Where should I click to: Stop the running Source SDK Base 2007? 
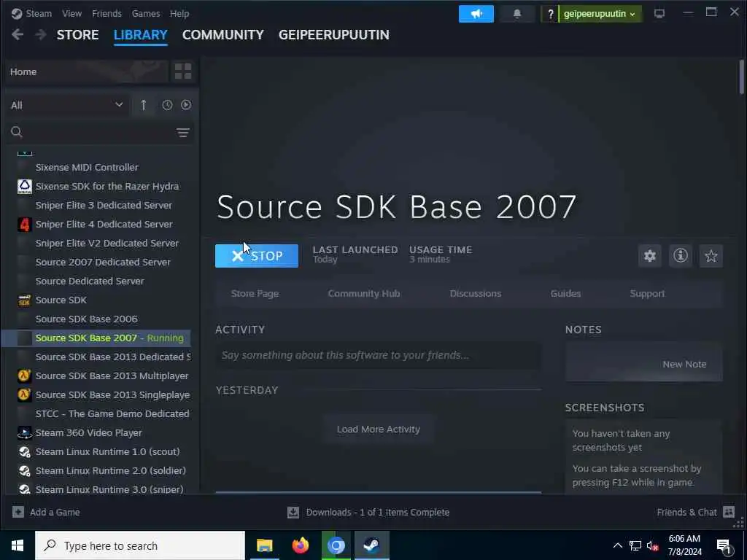[x=257, y=256]
